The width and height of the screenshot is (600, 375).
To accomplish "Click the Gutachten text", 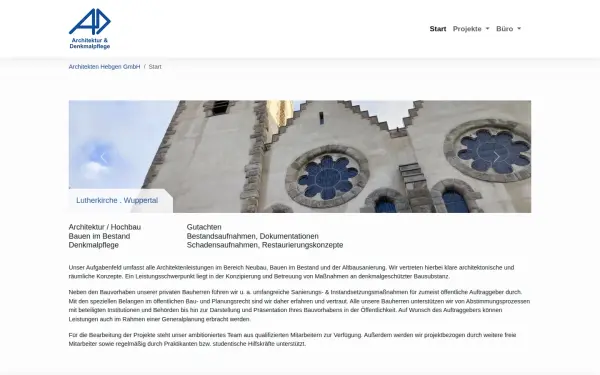I will coord(204,227).
